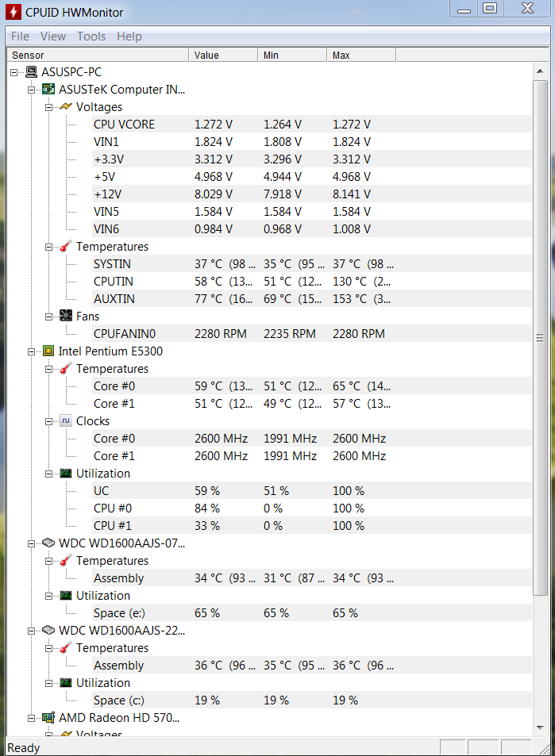This screenshot has width=555, height=756.
Task: Open the Tools menu
Action: pyautogui.click(x=91, y=36)
